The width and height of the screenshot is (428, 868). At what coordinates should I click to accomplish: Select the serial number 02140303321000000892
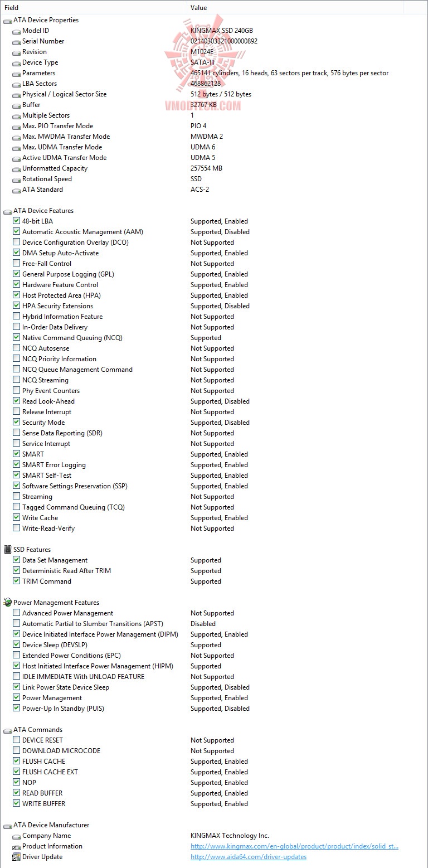[x=224, y=41]
